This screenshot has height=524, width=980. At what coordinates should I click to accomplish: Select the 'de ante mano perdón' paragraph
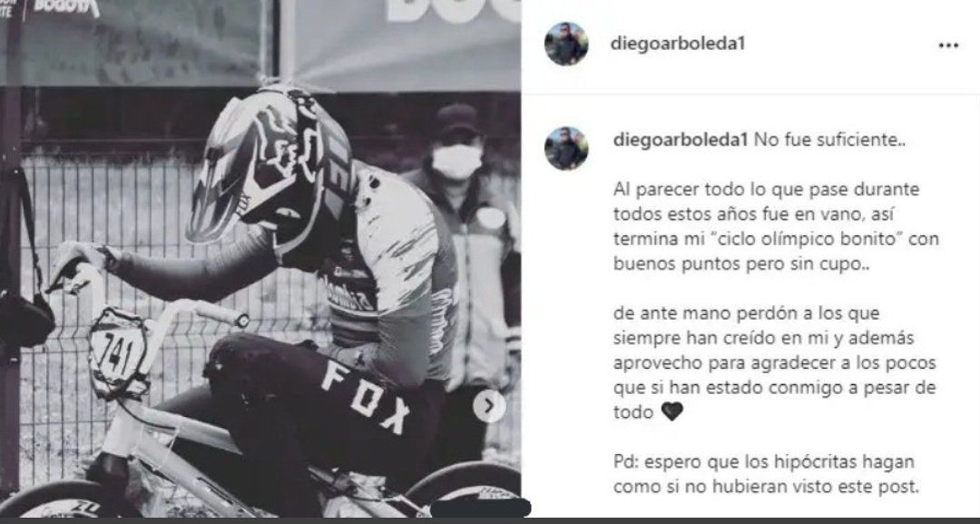point(774,362)
